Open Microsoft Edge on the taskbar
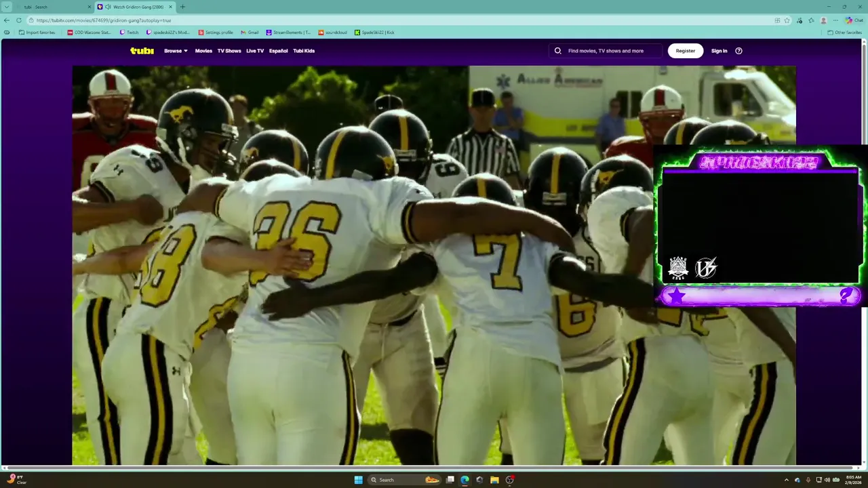The width and height of the screenshot is (868, 488). click(x=465, y=480)
